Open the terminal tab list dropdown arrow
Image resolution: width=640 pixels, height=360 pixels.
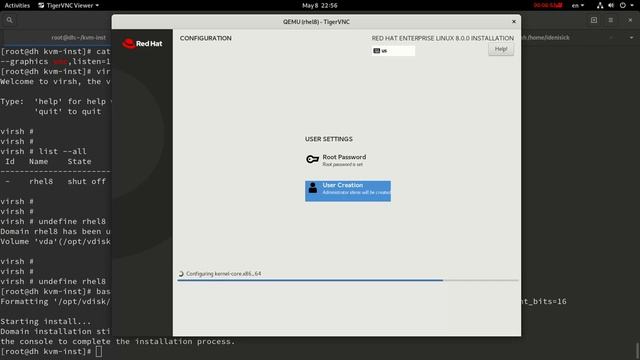pyautogui.click(x=631, y=38)
